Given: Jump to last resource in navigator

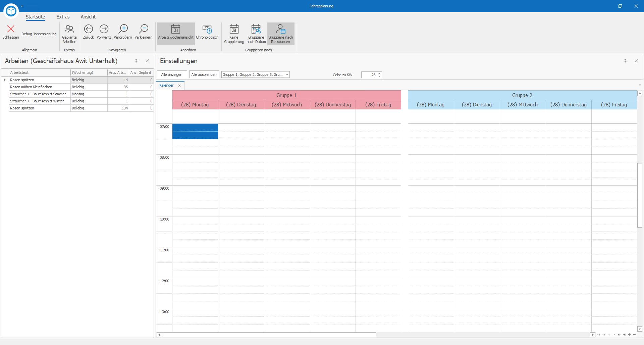Looking at the screenshot, I should click(x=624, y=335).
